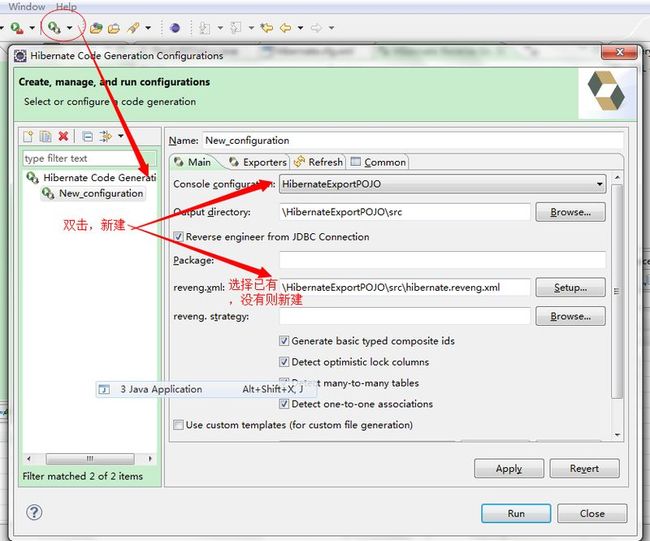Screen dimensions: 650x541
Task: Click the Run external tool icon in toolbar
Action: click(x=17, y=28)
